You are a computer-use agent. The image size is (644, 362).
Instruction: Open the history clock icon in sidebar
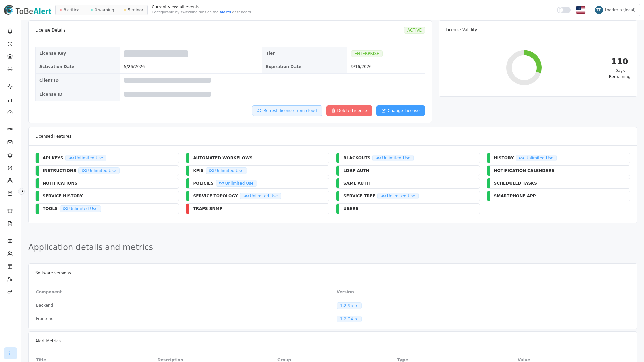[x=10, y=44]
